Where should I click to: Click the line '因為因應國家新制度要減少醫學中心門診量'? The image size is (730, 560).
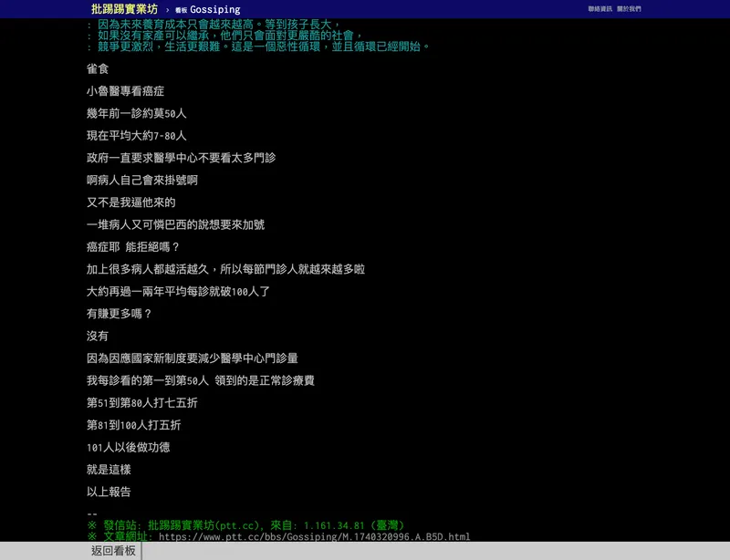tap(193, 358)
